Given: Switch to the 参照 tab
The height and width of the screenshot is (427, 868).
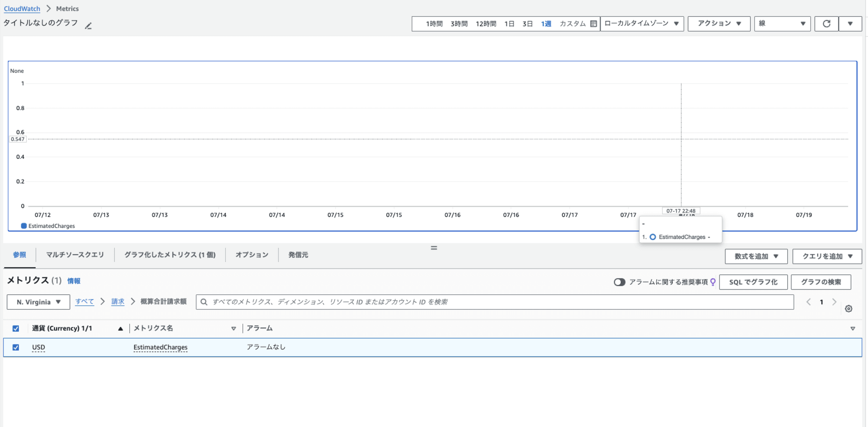Looking at the screenshot, I should [x=20, y=255].
